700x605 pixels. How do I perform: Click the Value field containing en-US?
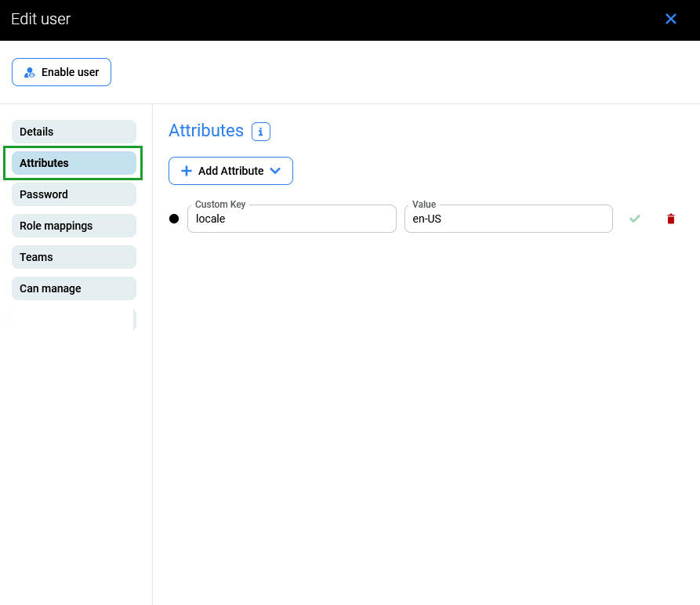click(508, 219)
